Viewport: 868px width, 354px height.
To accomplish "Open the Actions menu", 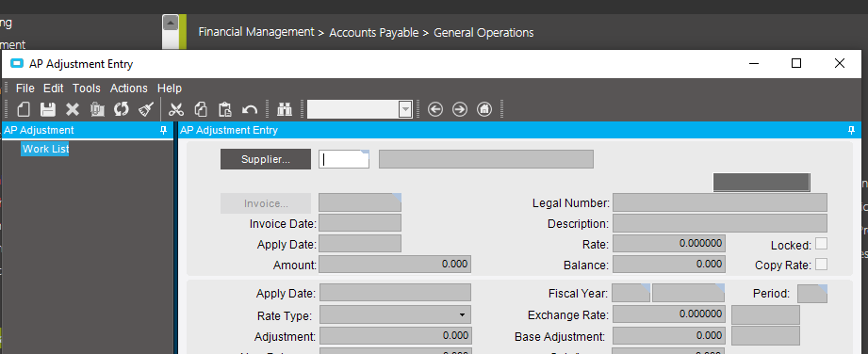I will pyautogui.click(x=129, y=88).
